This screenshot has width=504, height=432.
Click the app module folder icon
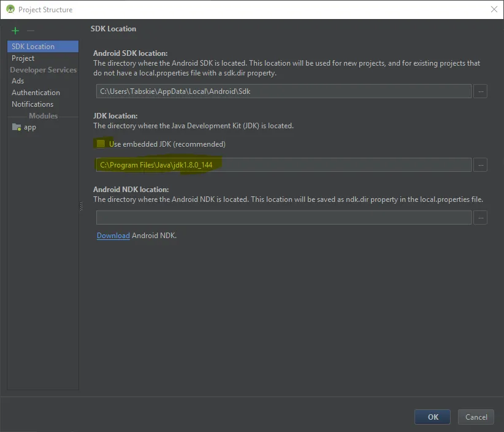tap(17, 127)
